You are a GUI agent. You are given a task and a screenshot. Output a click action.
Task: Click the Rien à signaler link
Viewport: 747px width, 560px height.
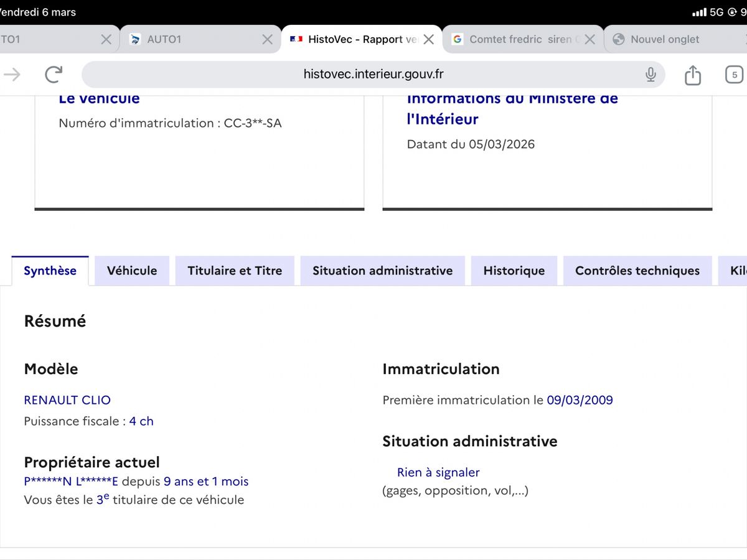pos(438,472)
